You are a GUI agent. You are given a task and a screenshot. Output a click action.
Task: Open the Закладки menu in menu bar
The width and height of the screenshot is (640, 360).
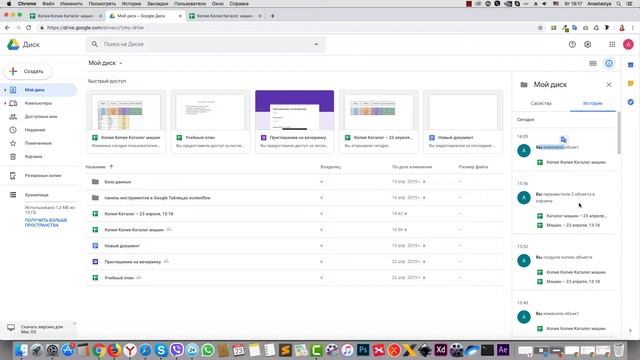(157, 4)
